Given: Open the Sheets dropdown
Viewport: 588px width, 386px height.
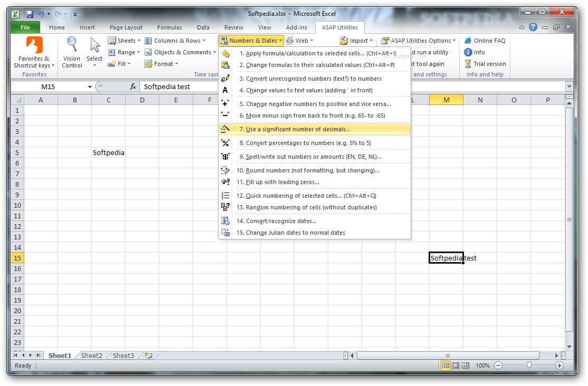Looking at the screenshot, I should click(124, 41).
